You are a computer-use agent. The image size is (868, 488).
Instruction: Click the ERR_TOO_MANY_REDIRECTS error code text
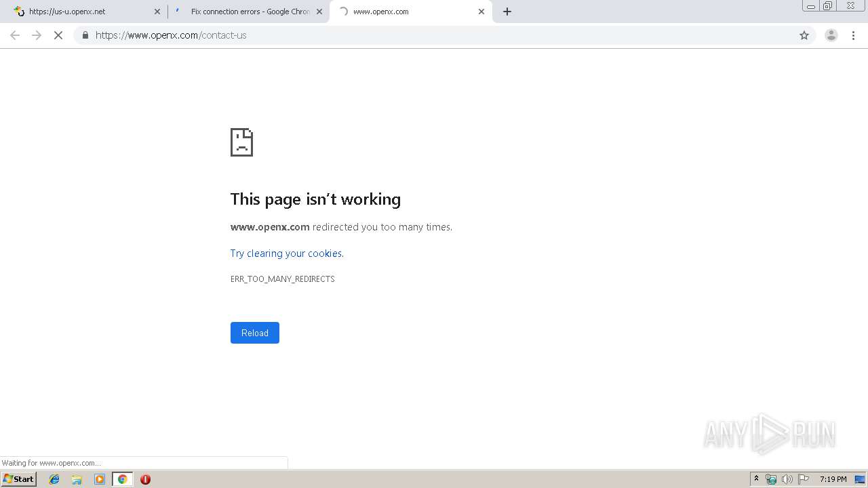click(x=283, y=279)
